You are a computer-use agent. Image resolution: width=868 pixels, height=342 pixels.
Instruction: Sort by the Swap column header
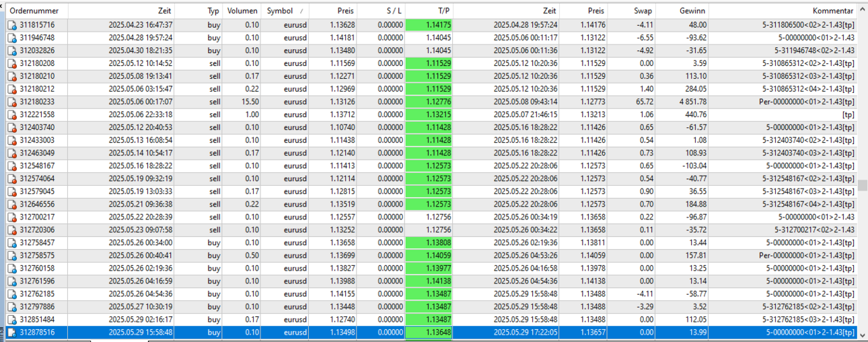632,11
